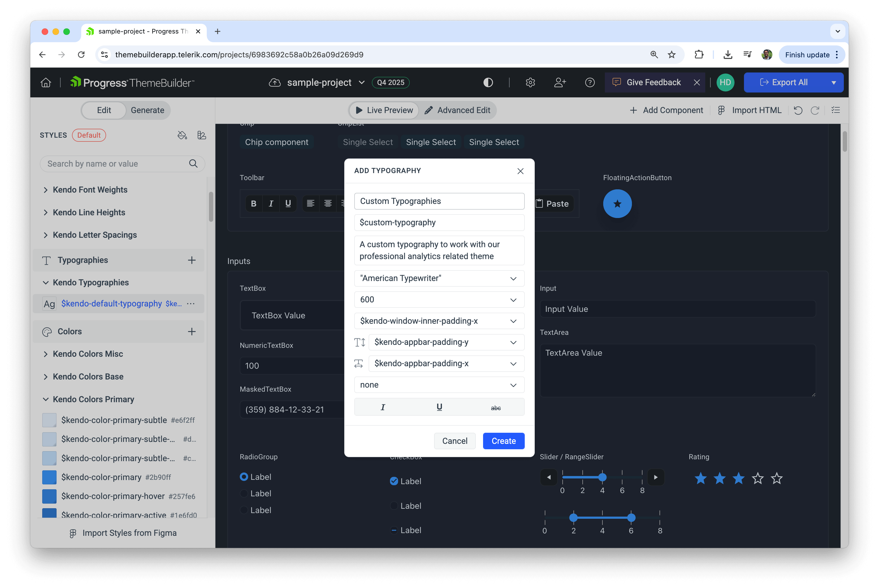879x588 pixels.
Task: Collapse the Kendo Typographies group
Action: click(45, 282)
